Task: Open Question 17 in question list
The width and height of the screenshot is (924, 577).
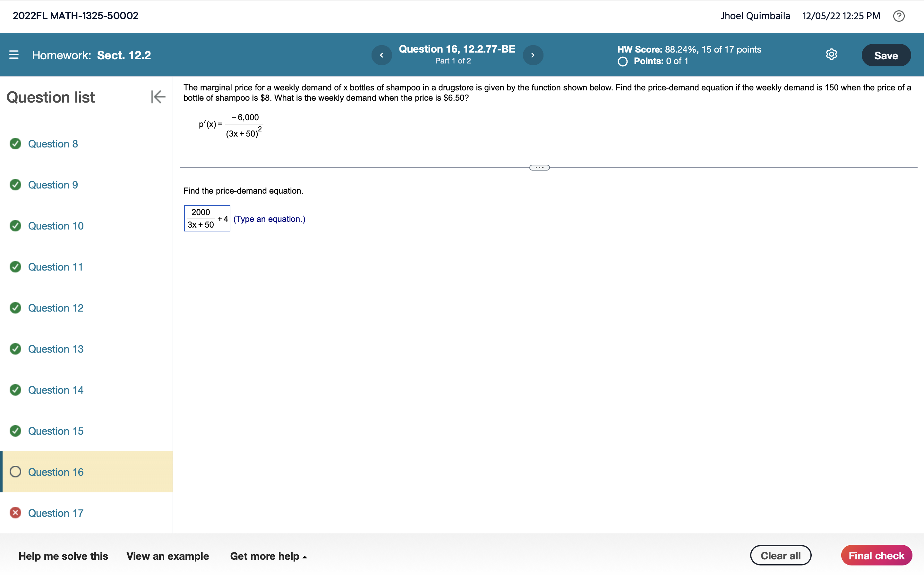Action: [55, 513]
